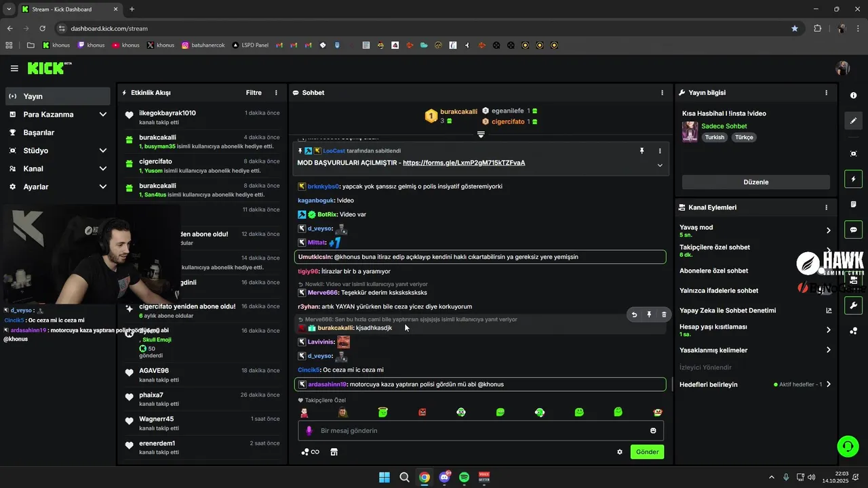The height and width of the screenshot is (488, 868).
Task: Click the Düzenle button
Action: click(x=755, y=182)
